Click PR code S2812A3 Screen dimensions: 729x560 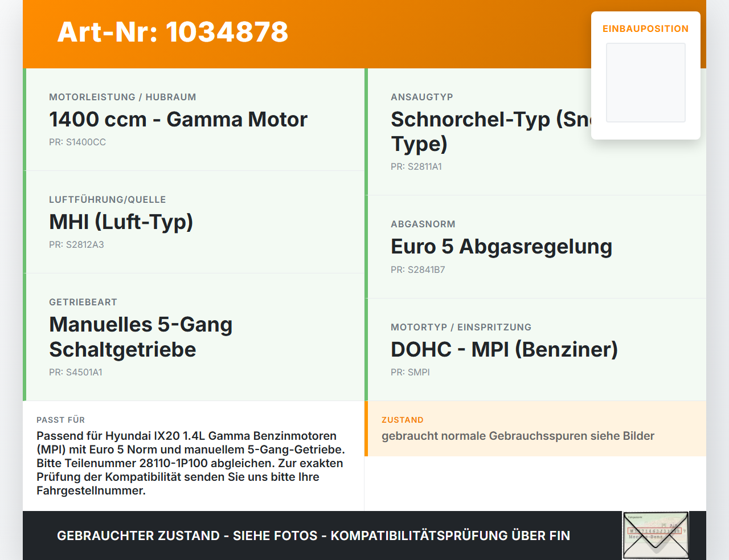(76, 245)
